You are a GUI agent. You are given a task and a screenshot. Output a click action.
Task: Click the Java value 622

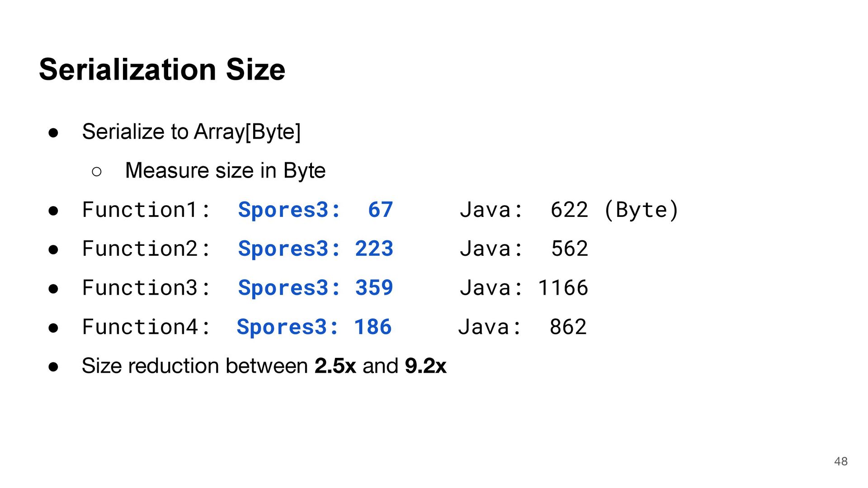tap(569, 210)
